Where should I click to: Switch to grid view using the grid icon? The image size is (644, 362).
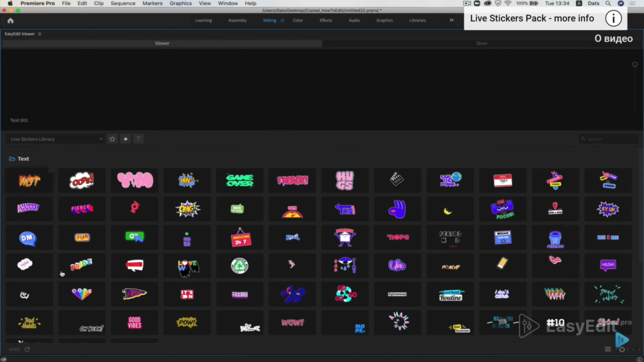608,349
